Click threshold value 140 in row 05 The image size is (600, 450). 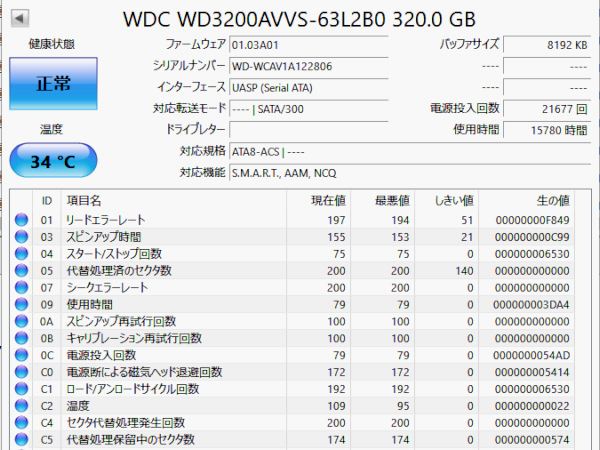[x=465, y=271]
